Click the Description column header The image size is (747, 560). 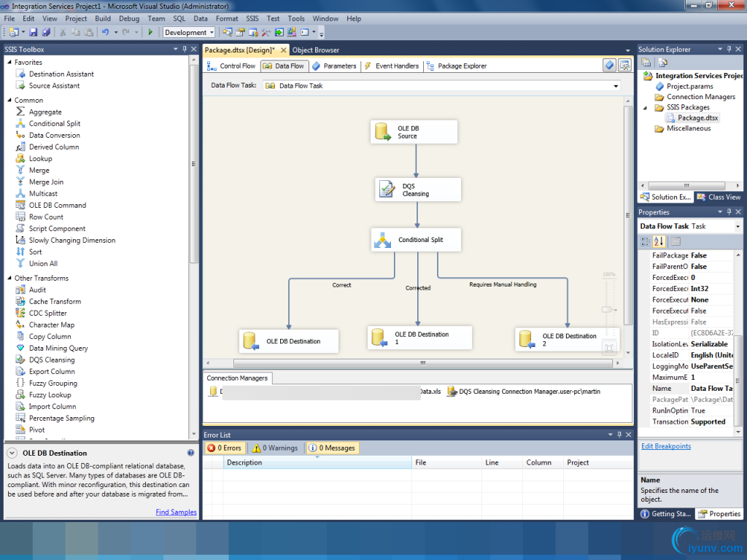317,462
